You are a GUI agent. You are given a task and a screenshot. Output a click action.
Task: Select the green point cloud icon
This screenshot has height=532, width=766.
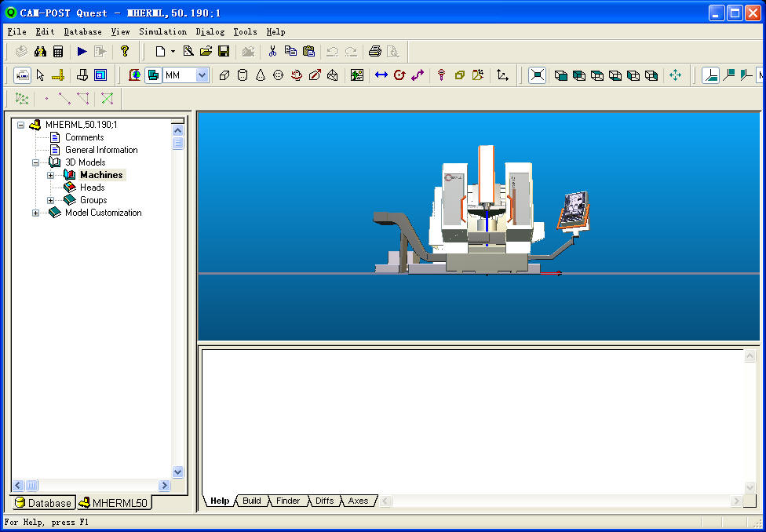22,99
